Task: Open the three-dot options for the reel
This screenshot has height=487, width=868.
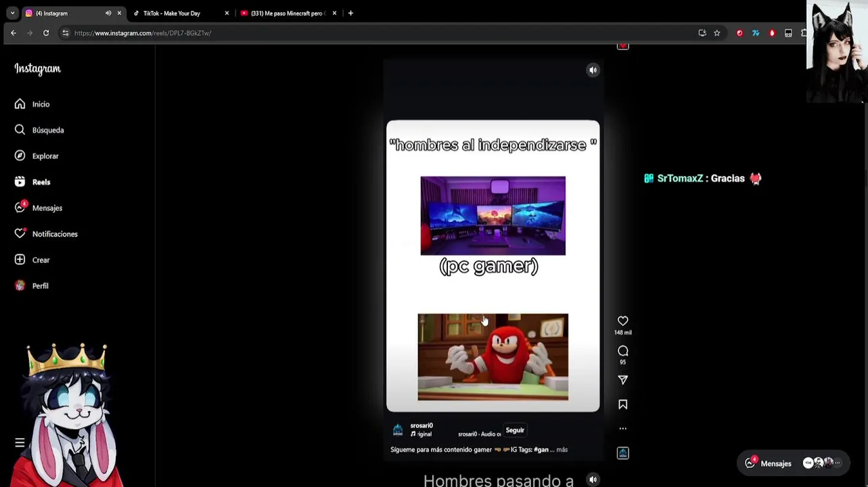Action: click(x=622, y=428)
